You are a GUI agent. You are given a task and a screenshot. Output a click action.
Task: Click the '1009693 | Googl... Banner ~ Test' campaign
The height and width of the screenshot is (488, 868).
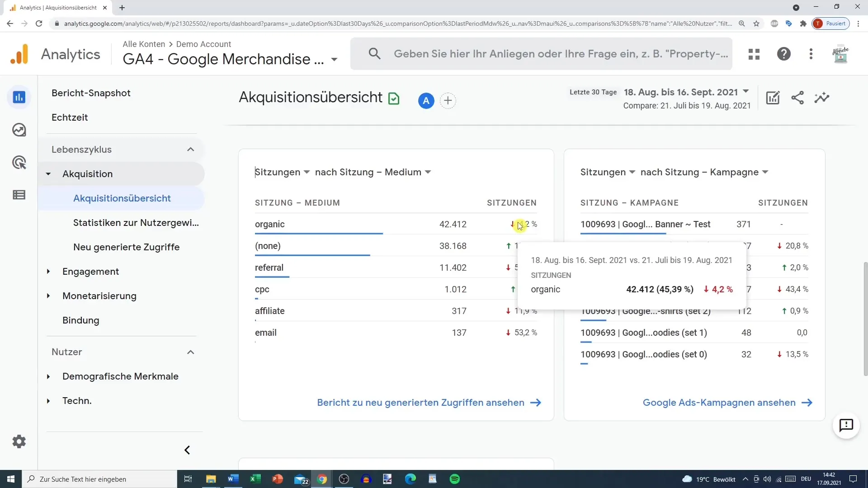[645, 224]
